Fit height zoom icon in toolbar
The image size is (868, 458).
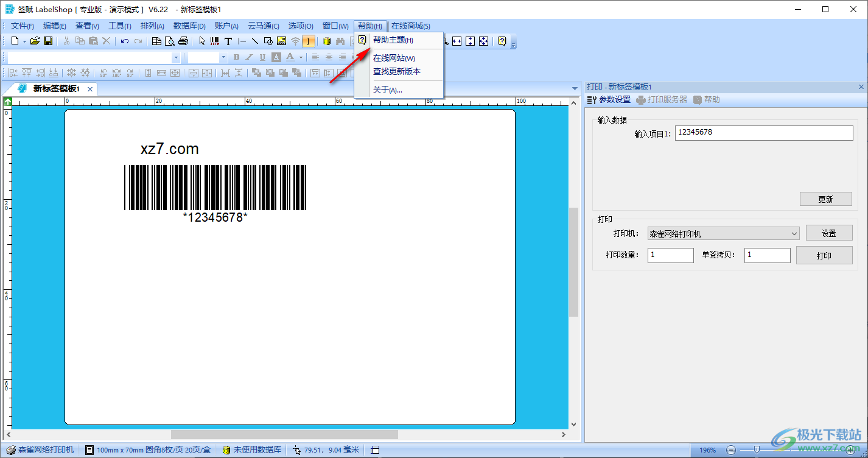(470, 41)
